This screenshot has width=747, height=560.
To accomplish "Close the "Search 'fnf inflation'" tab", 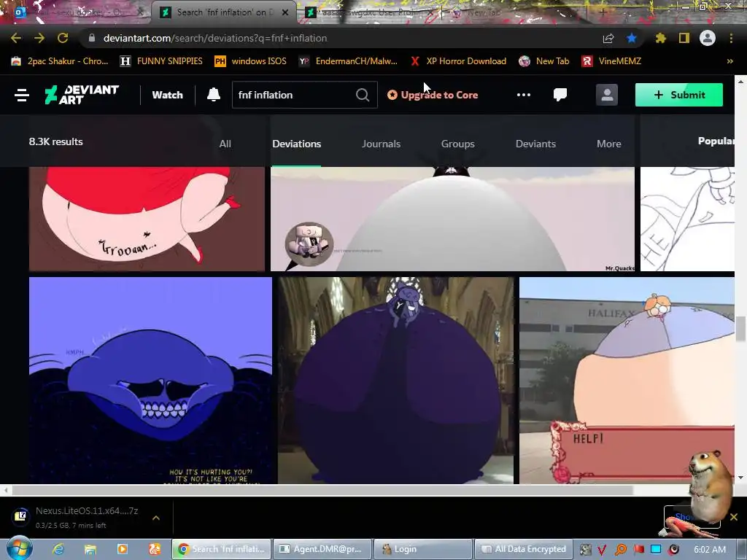I will [x=285, y=12].
